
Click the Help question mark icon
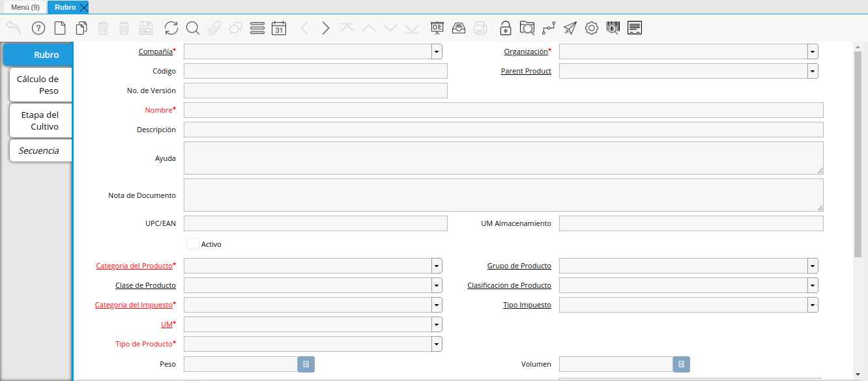coord(38,28)
